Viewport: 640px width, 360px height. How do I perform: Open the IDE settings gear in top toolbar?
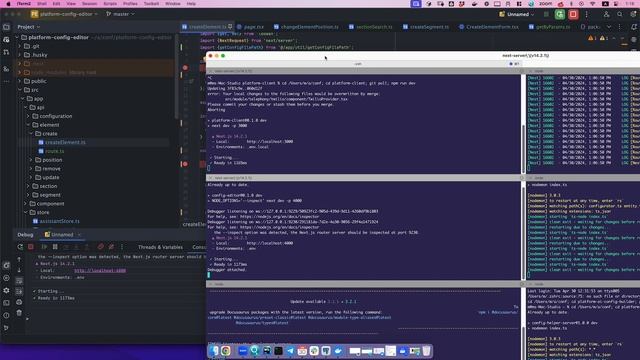633,14
